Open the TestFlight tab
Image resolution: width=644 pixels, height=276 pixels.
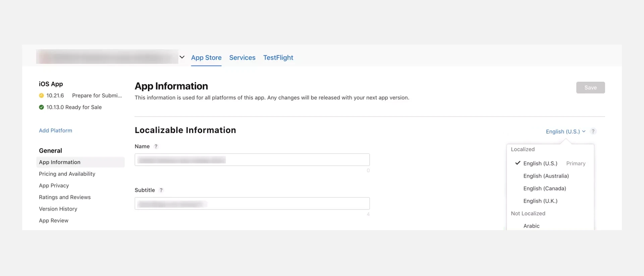tap(278, 57)
